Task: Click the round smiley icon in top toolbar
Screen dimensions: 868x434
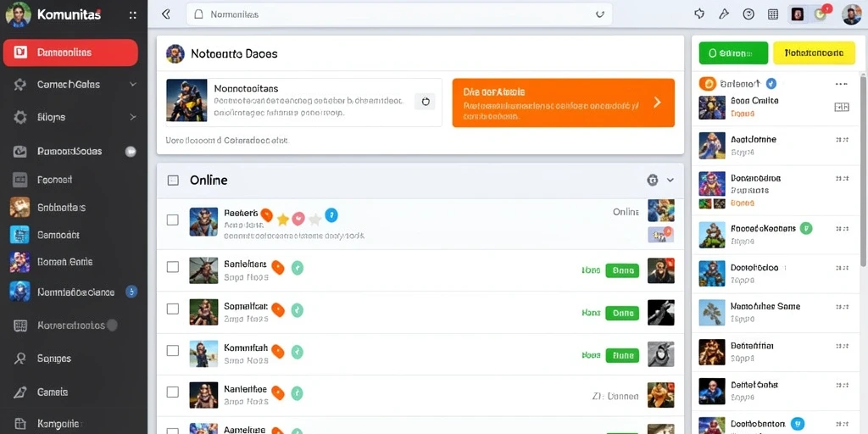Action: pos(748,14)
